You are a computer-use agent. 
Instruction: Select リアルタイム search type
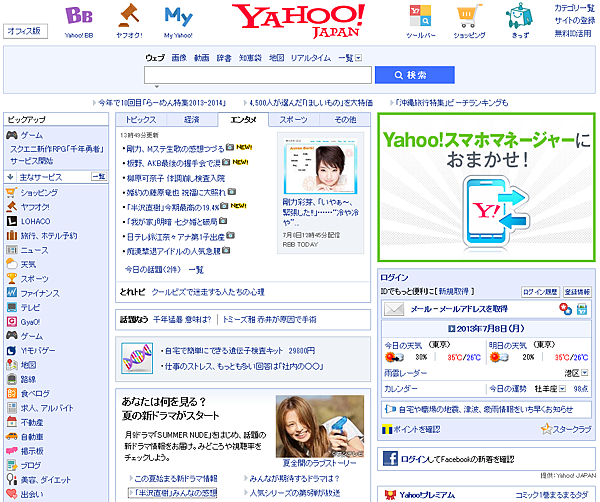310,58
